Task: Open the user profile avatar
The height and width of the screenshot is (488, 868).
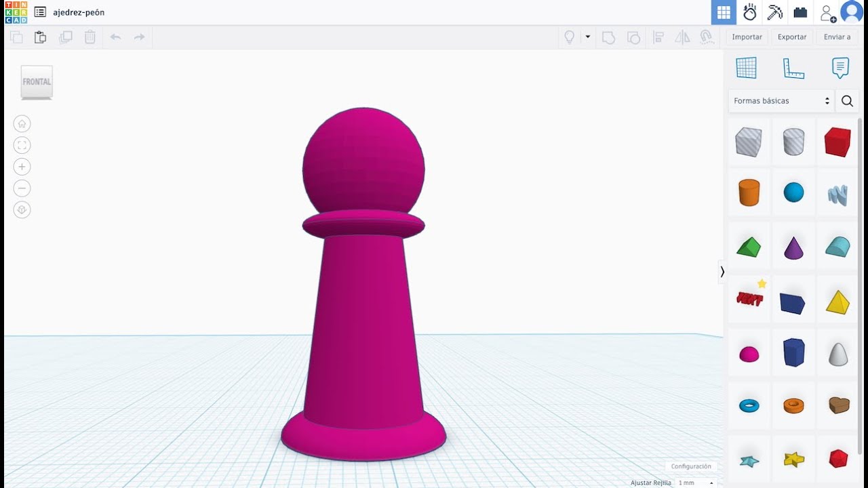Action: tap(852, 12)
